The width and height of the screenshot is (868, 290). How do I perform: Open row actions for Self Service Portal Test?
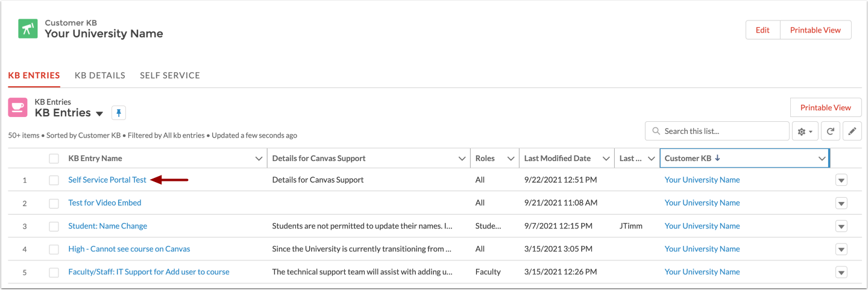[x=841, y=180]
